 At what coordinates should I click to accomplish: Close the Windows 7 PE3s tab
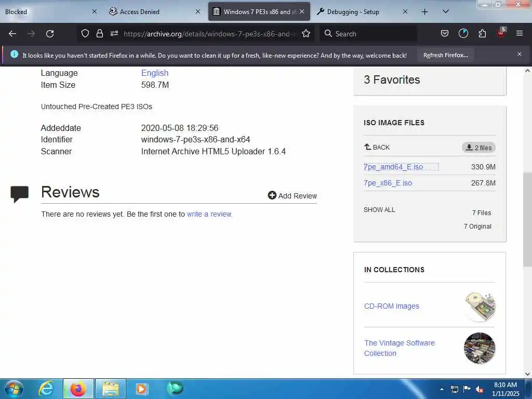pos(302,11)
